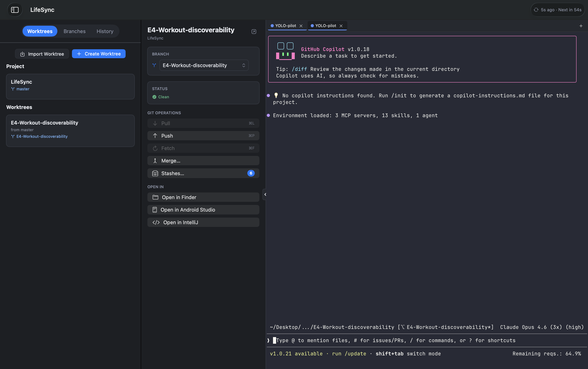Open worktree in external window icon
The image size is (588, 369).
coord(254,32)
